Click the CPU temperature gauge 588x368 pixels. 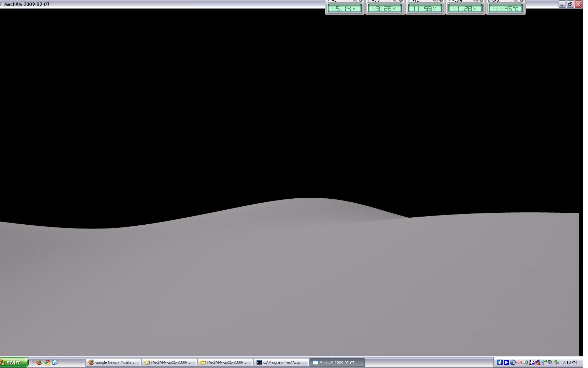[505, 8]
